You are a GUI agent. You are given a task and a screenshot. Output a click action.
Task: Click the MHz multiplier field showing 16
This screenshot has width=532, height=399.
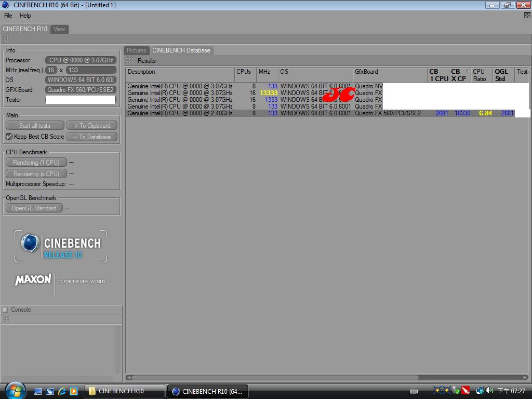coord(51,70)
